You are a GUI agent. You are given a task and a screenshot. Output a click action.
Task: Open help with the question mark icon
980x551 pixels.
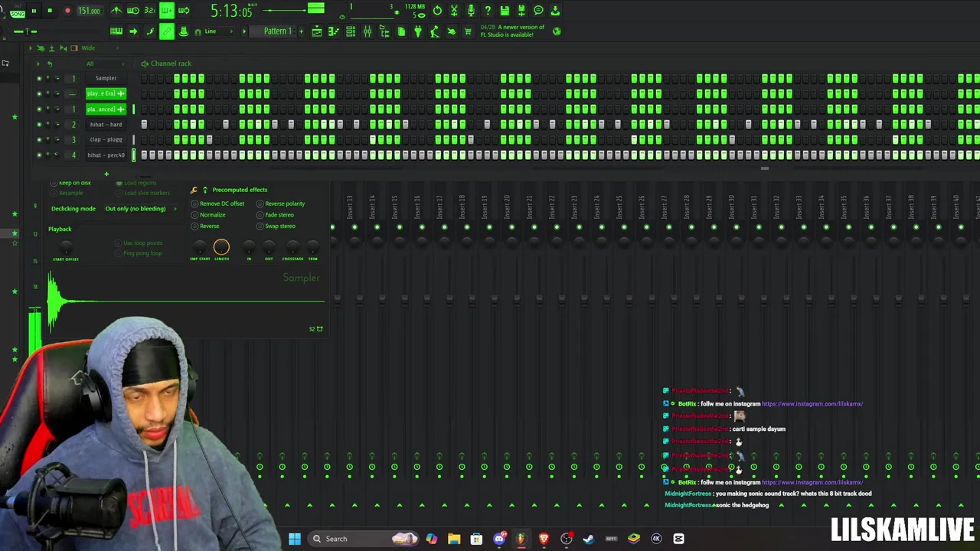[488, 11]
